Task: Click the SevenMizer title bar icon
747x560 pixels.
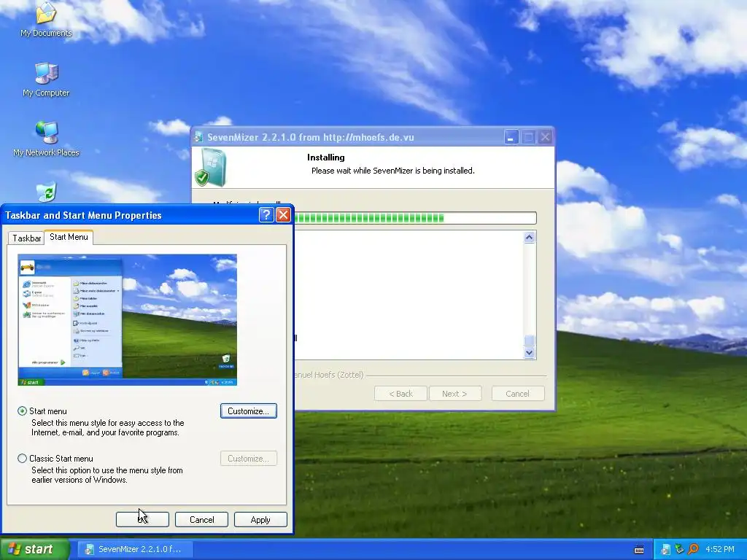Action: 198,137
